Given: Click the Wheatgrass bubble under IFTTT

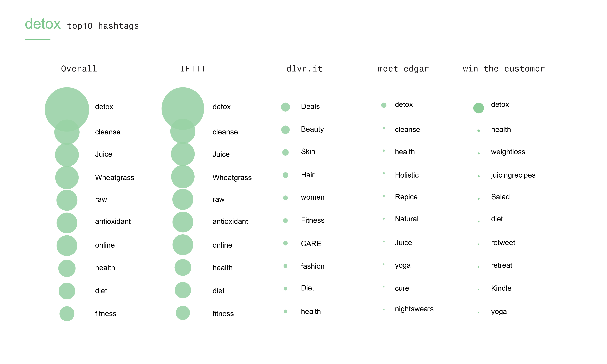Looking at the screenshot, I should coord(183,177).
